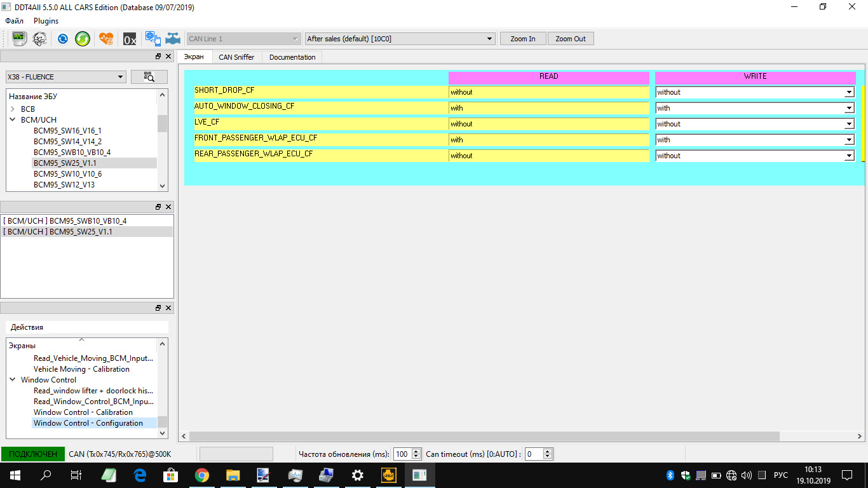868x488 pixels.
Task: Click the ECU tree vertical scrollbar thumb
Action: point(163,123)
